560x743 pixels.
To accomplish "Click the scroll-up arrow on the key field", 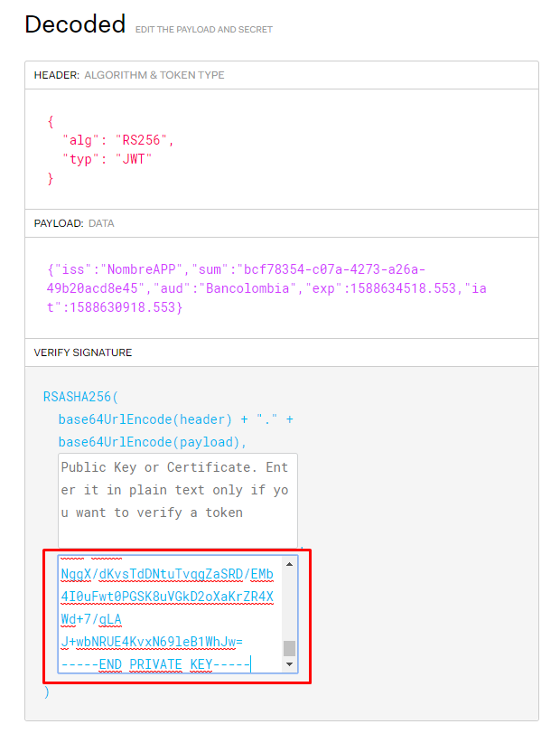I will pos(291,565).
